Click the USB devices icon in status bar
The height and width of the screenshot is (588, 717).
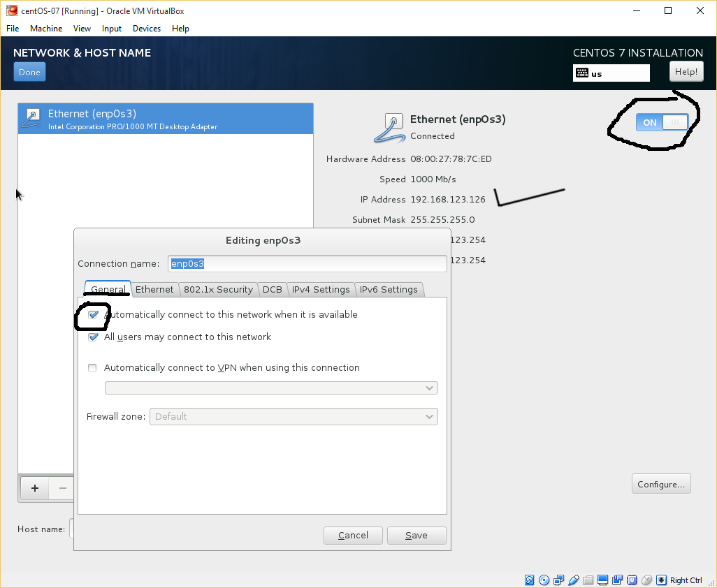[x=574, y=580]
